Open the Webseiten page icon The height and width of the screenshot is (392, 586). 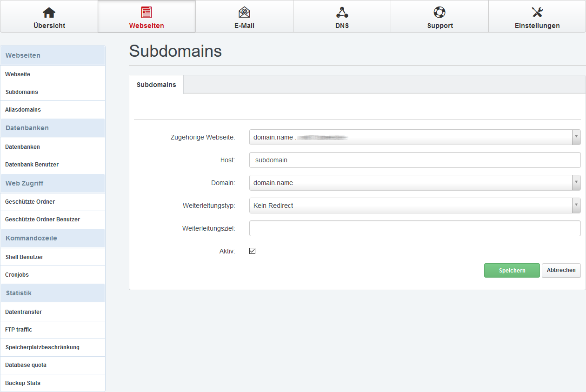point(146,13)
